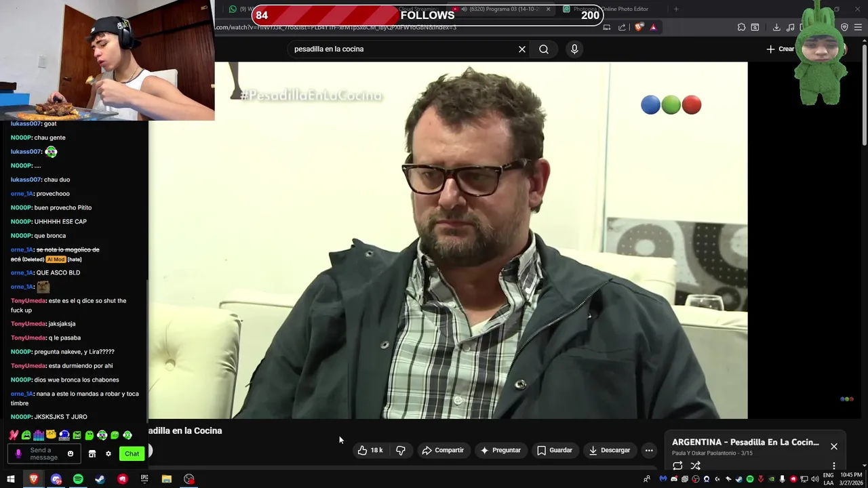This screenshot has height=488, width=868.
Task: Click the address bar share icon
Action: [622, 27]
